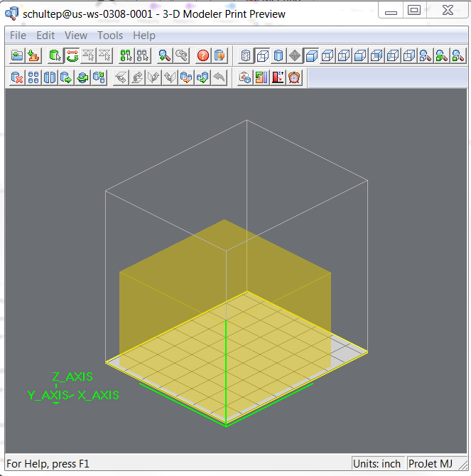Toggle the gray diamond shape view button
The image size is (471, 476).
[x=295, y=55]
